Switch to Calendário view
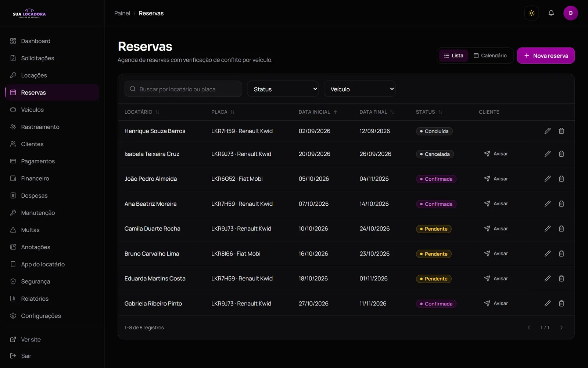The width and height of the screenshot is (588, 368). tap(490, 56)
